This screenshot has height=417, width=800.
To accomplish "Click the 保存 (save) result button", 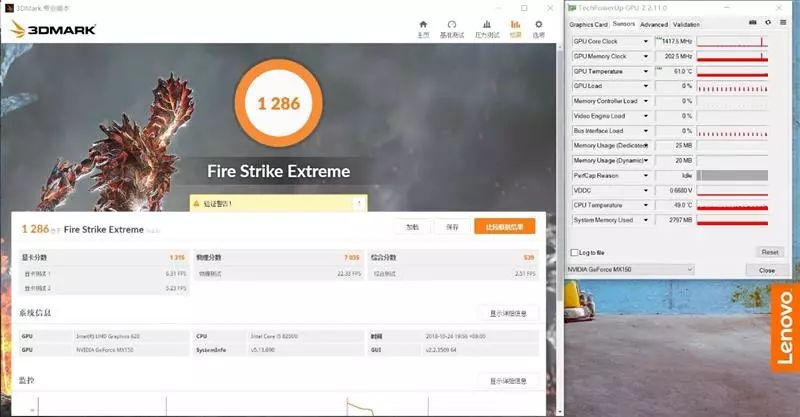I will click(x=452, y=227).
